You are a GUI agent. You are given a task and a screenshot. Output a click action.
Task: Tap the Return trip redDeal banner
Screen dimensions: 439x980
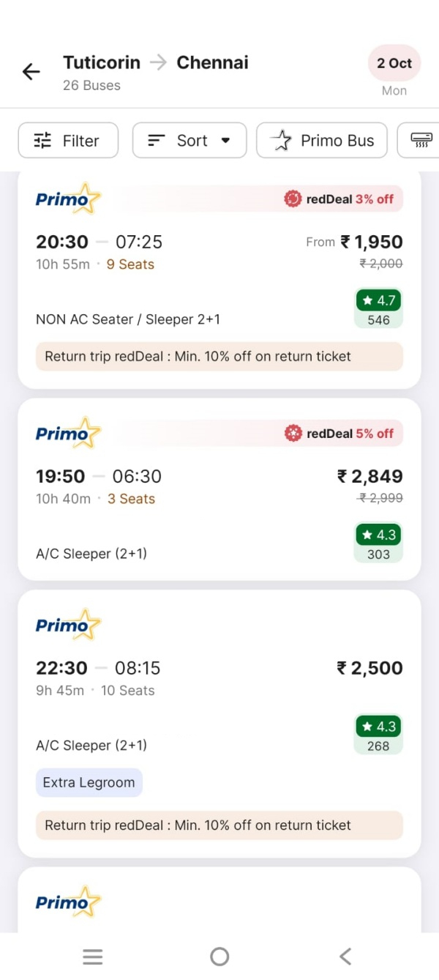(219, 357)
